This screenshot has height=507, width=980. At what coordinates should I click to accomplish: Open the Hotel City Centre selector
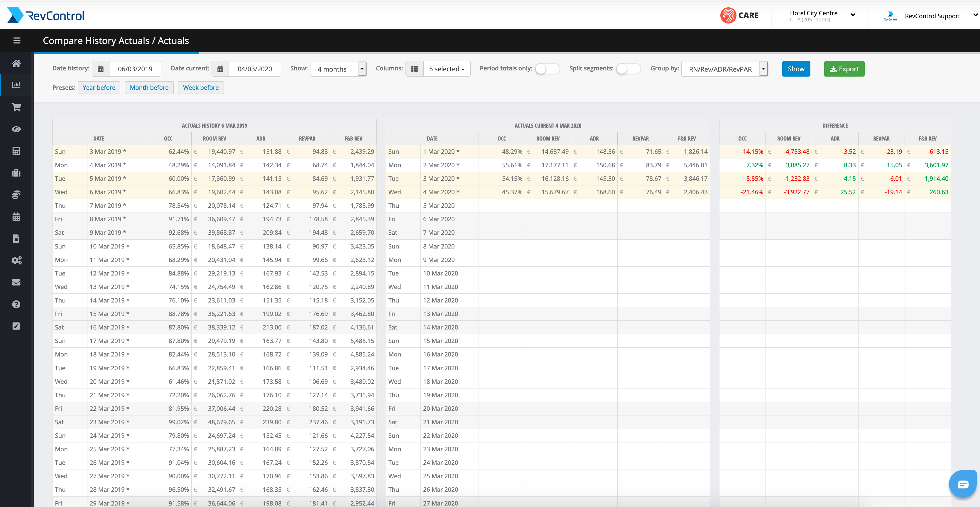822,16
